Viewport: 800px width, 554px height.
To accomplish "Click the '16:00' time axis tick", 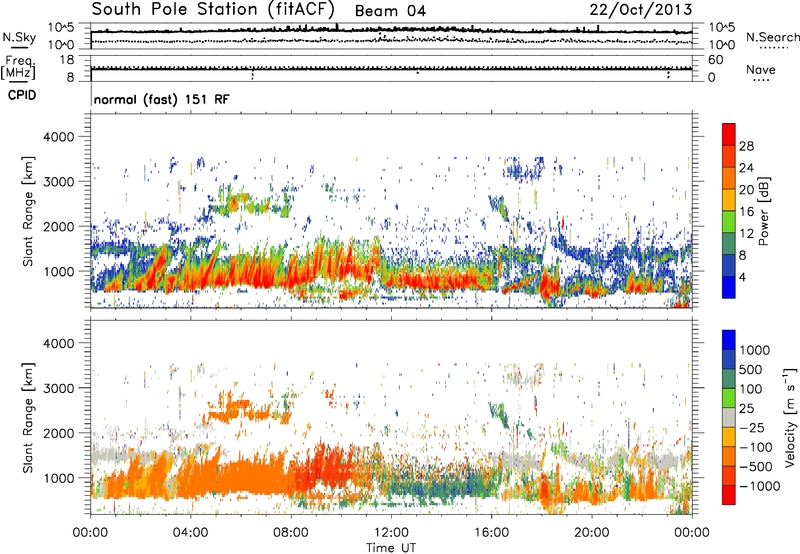I will [x=491, y=533].
